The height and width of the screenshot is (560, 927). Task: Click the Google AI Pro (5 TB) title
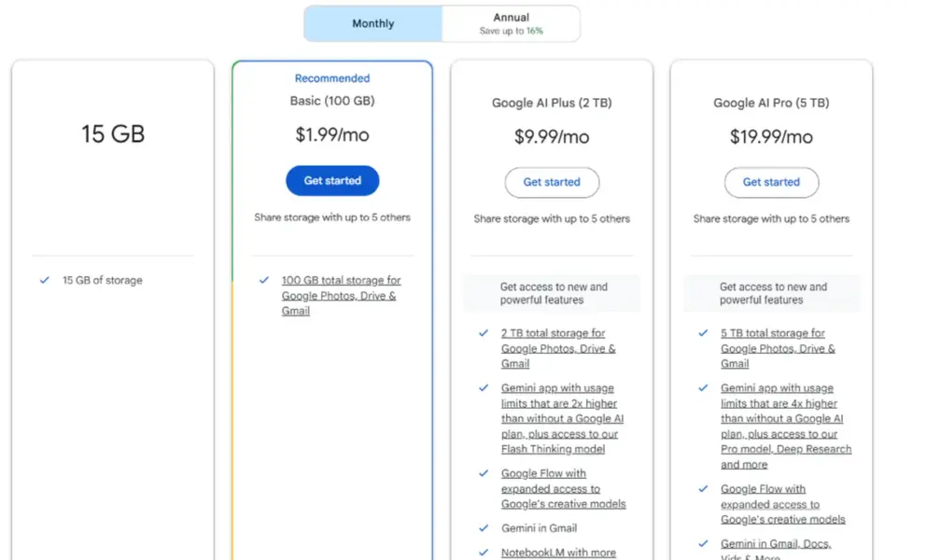[x=771, y=103]
